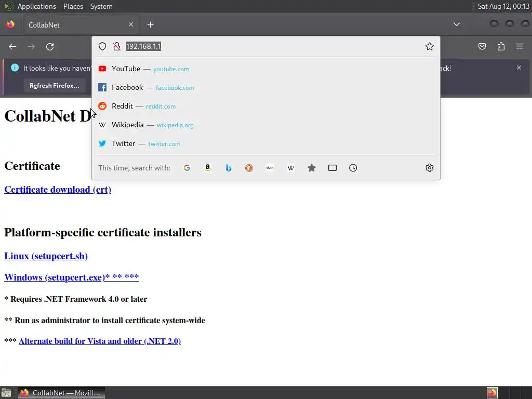
Task: Open Linux (setupcert.sh) link
Action: point(46,256)
